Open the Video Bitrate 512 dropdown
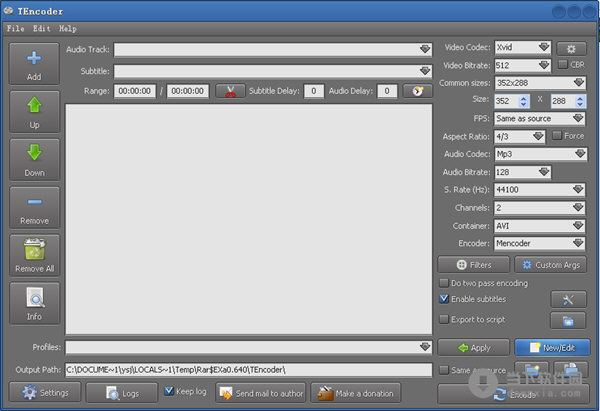The width and height of the screenshot is (600, 411). [x=522, y=65]
